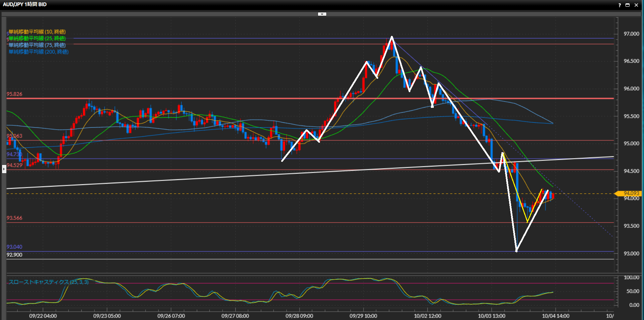Image resolution: width=644 pixels, height=320 pixels.
Task: Select the Slow Stochastics (25,3,3) indicator label
Action: click(x=49, y=282)
